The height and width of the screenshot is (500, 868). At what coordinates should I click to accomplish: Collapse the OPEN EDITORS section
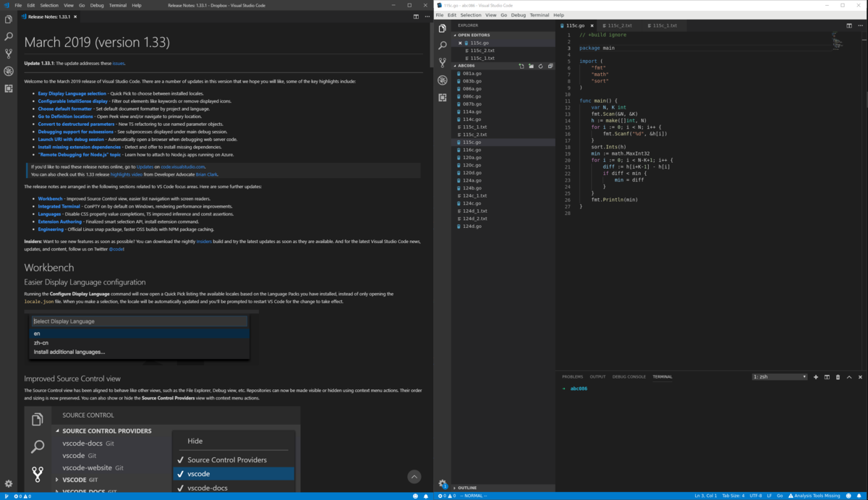click(x=477, y=34)
